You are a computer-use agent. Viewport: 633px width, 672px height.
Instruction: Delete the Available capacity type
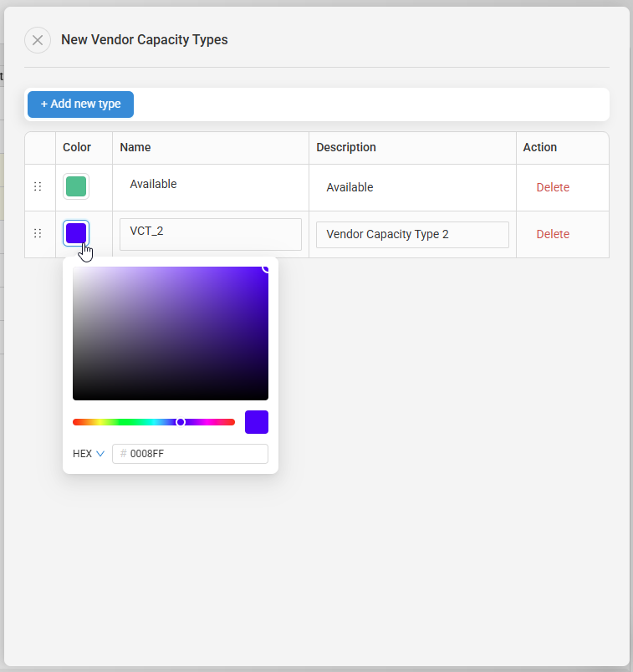[552, 187]
